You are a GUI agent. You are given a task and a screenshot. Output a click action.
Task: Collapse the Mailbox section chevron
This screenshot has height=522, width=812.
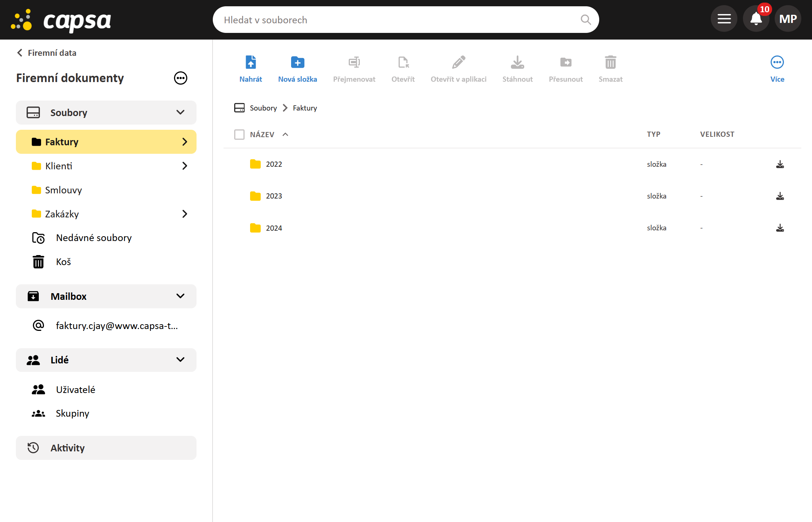(x=180, y=296)
